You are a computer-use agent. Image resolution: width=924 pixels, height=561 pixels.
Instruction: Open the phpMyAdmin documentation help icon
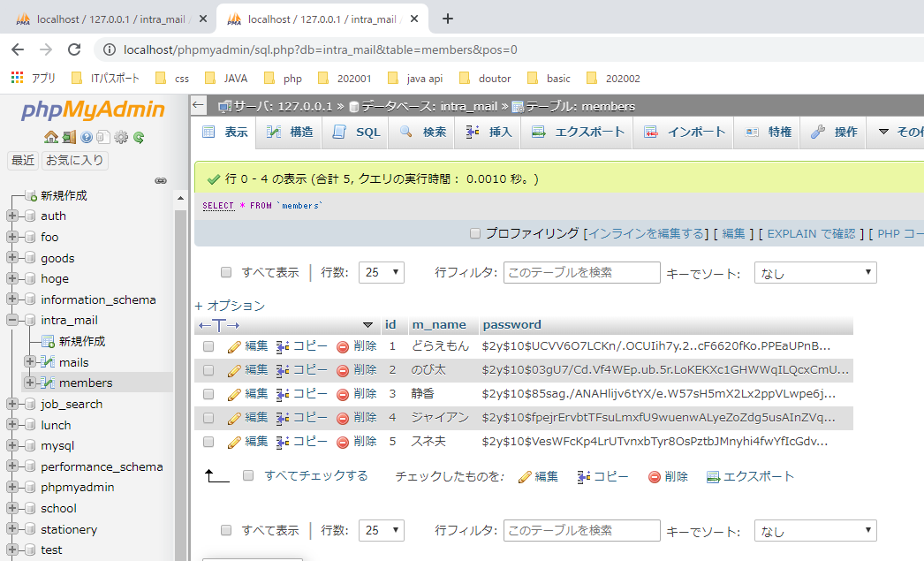pyautogui.click(x=87, y=137)
